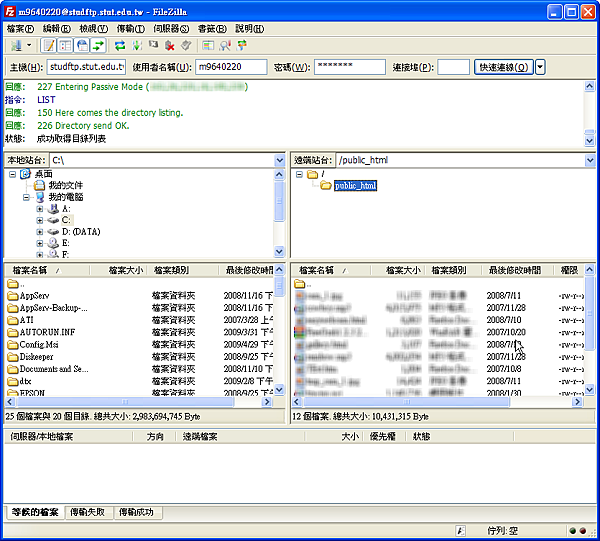
Task: Click the status bar encryption icon
Action: pos(461,531)
